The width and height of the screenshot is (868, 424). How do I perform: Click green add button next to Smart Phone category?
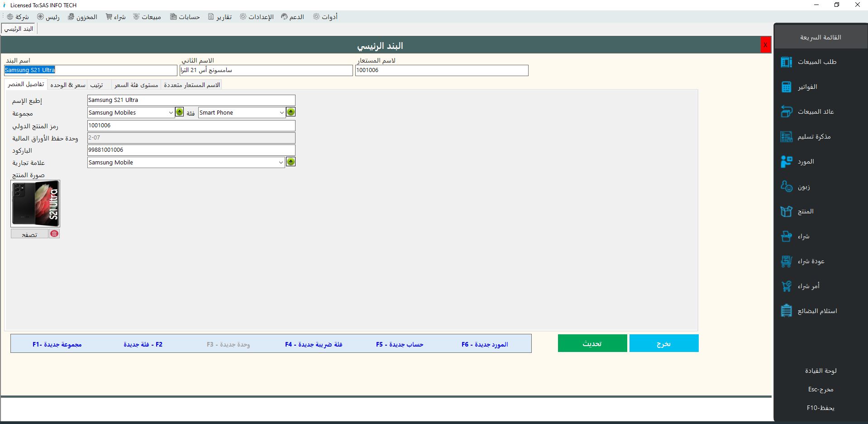pyautogui.click(x=291, y=112)
